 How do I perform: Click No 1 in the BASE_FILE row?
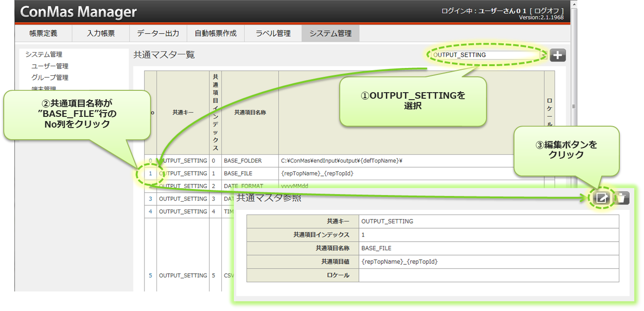tap(151, 173)
